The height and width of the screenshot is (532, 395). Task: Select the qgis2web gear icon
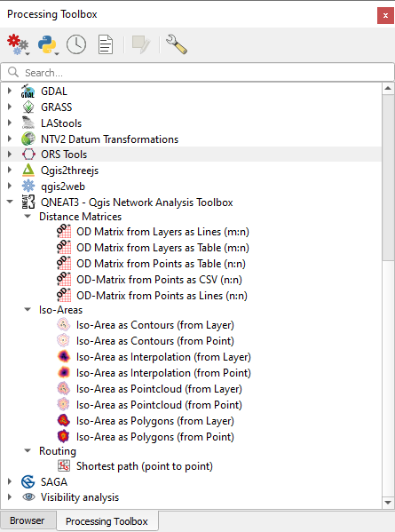point(28,187)
